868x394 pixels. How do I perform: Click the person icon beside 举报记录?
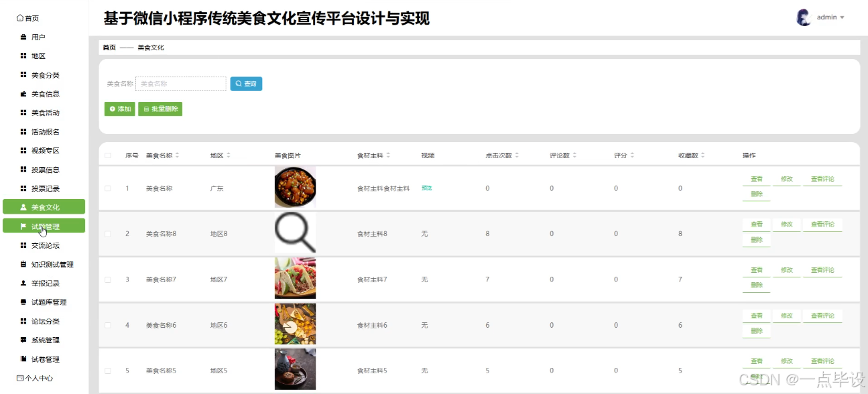23,283
